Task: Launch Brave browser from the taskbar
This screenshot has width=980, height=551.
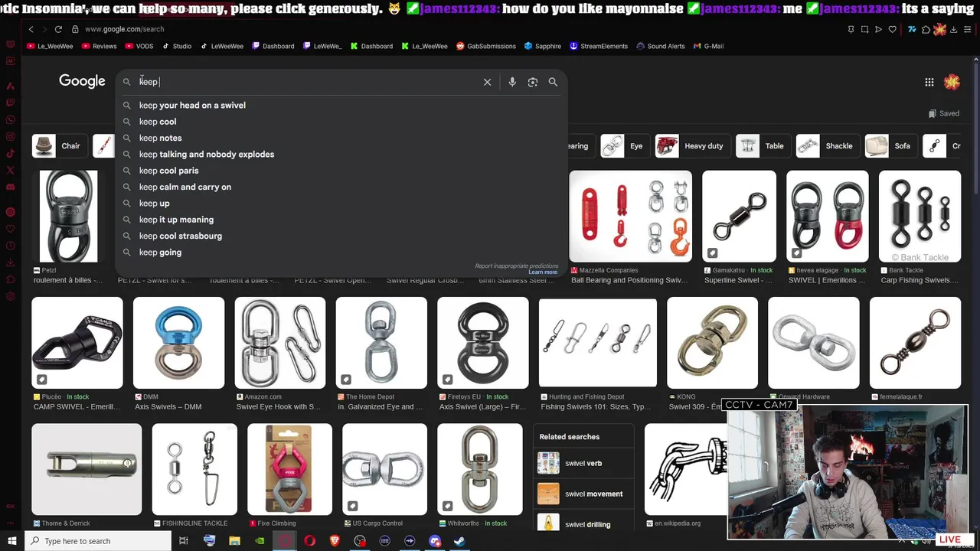Action: (335, 541)
